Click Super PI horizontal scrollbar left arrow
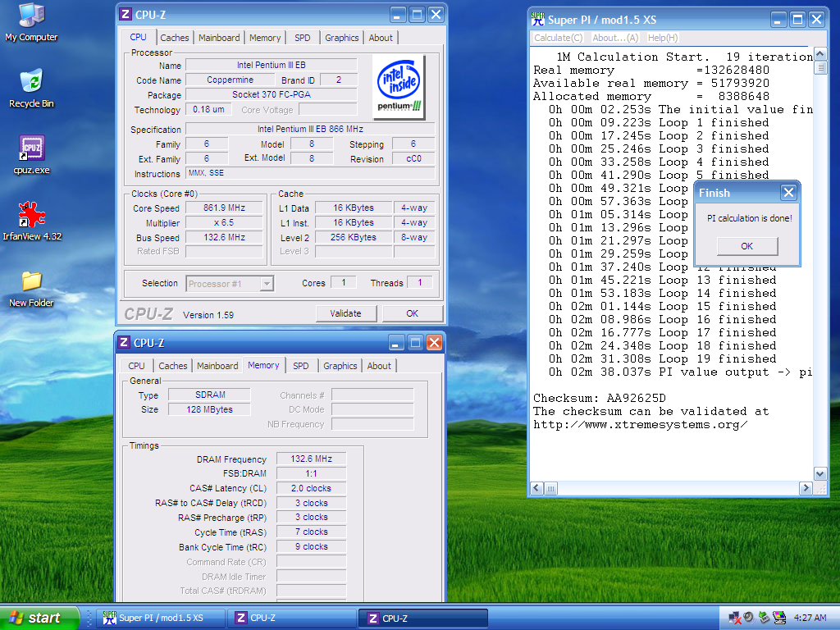This screenshot has width=840, height=630. 536,488
